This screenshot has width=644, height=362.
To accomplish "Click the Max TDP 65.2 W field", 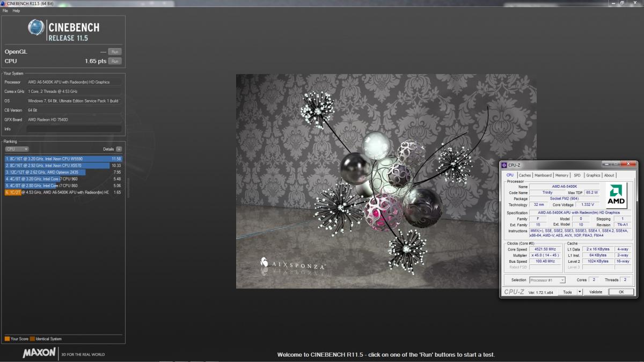I will click(x=592, y=193).
